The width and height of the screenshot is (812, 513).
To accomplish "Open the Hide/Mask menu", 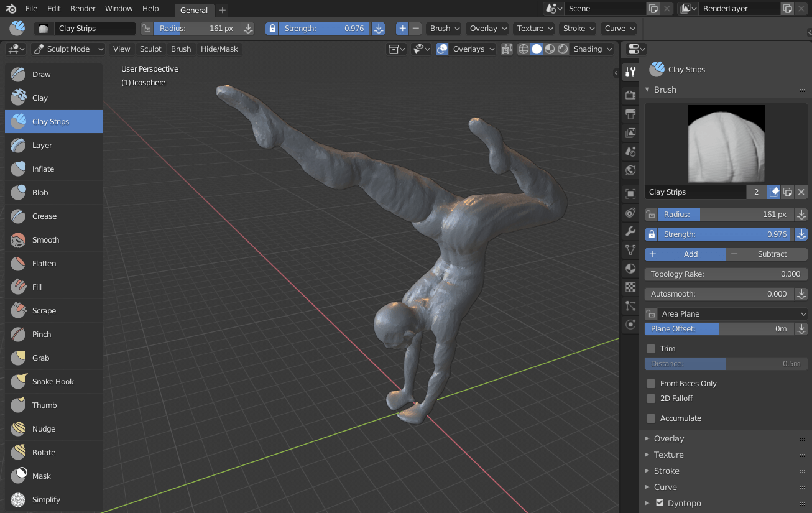I will (219, 49).
